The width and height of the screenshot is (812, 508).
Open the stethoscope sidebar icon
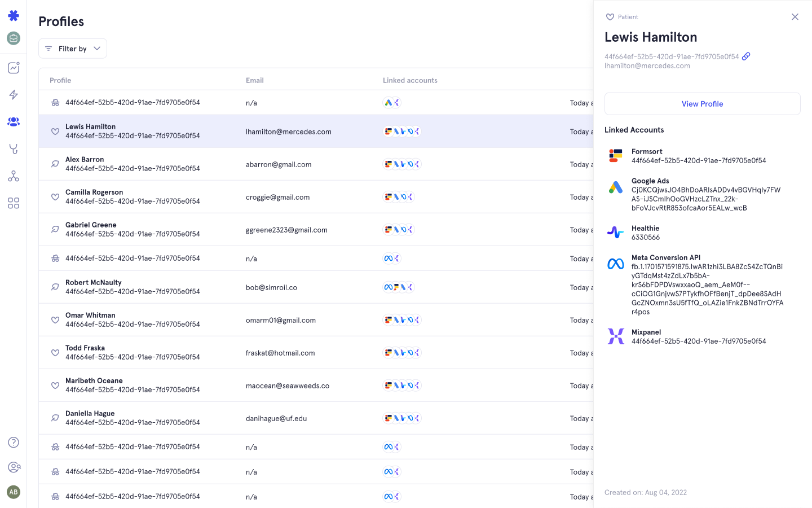[14, 149]
